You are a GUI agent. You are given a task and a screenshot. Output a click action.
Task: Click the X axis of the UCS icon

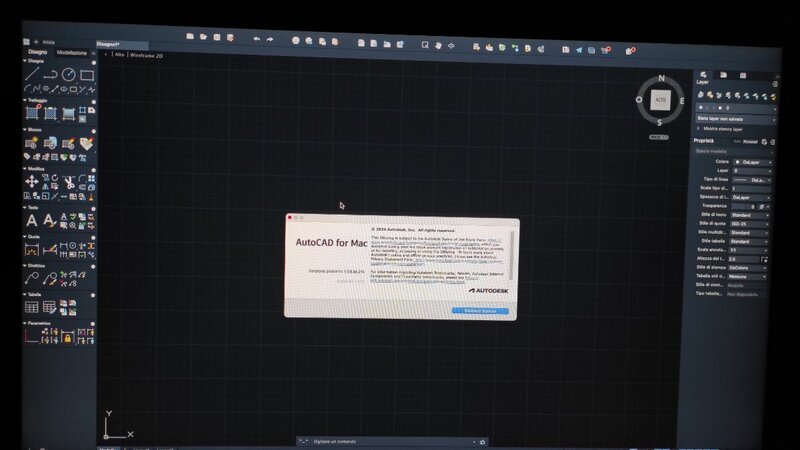tap(131, 434)
